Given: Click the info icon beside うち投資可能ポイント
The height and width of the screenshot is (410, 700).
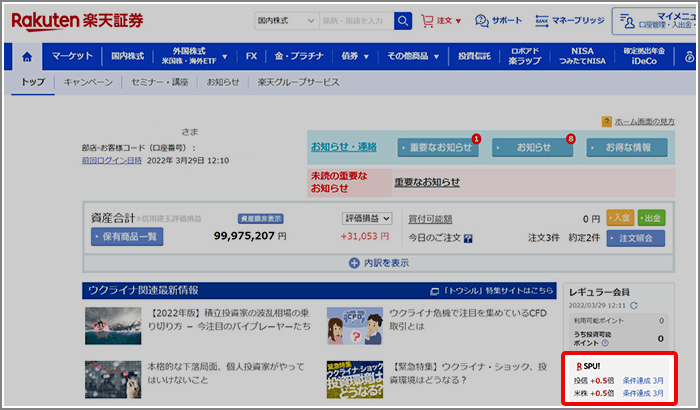Looking at the screenshot, I should 605,343.
